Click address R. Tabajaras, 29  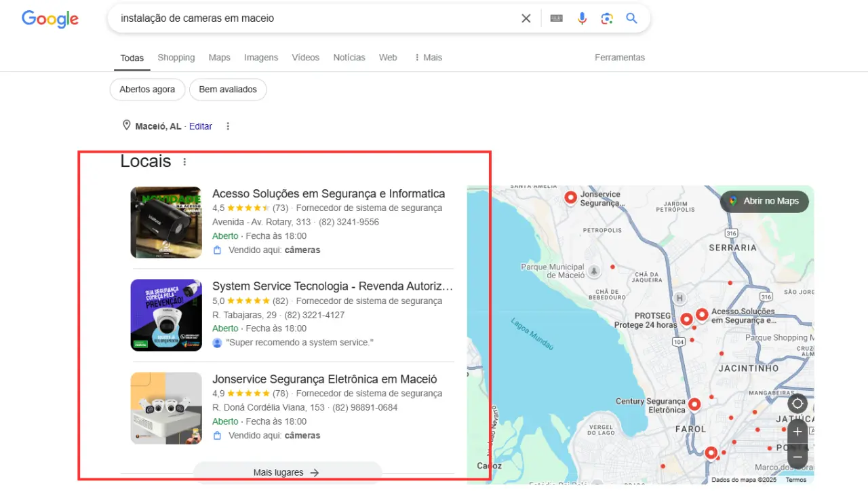point(244,315)
